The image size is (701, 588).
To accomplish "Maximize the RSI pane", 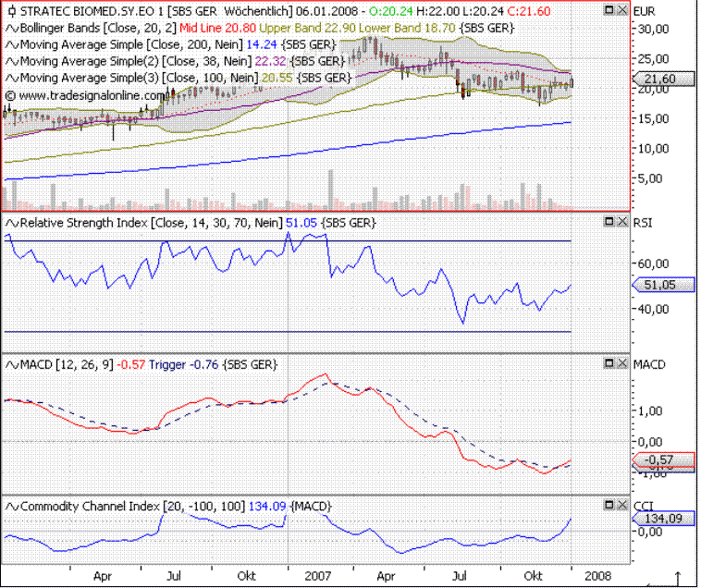I will (609, 221).
